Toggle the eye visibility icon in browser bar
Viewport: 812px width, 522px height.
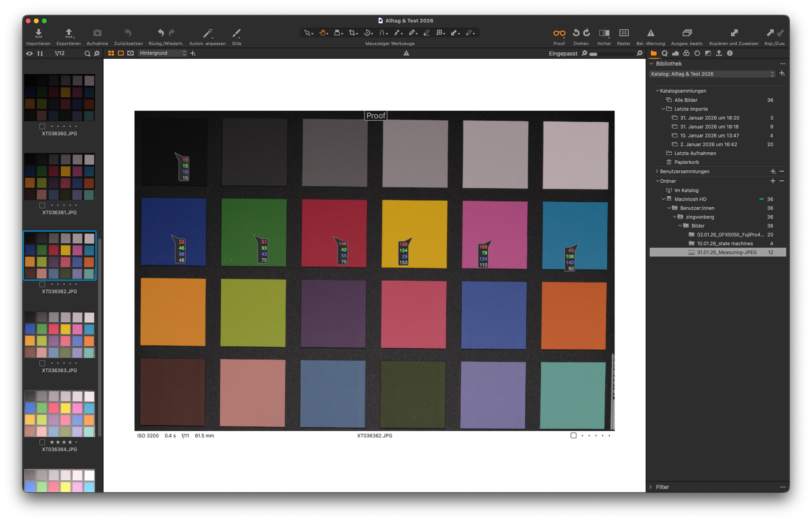click(29, 53)
